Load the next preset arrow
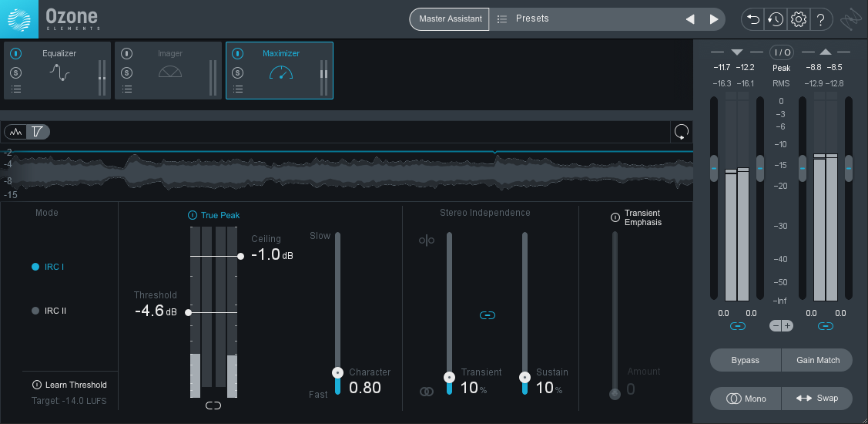This screenshot has height=424, width=868. point(713,19)
